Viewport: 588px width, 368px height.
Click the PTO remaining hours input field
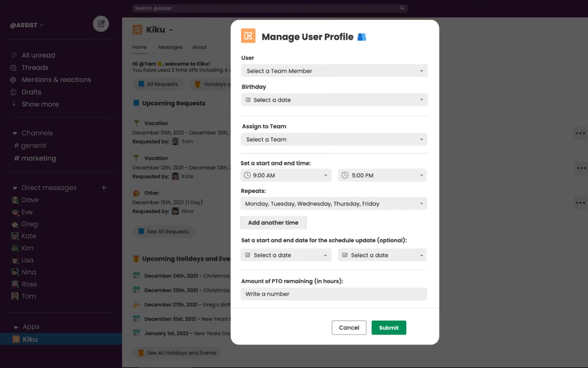pyautogui.click(x=334, y=294)
